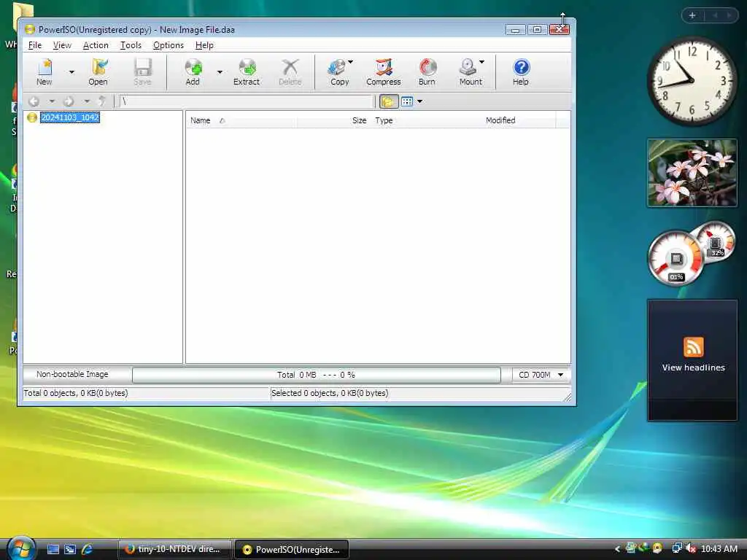Screen dimensions: 747x560
Task: Click the Burn toolbar icon
Action: [427, 72]
